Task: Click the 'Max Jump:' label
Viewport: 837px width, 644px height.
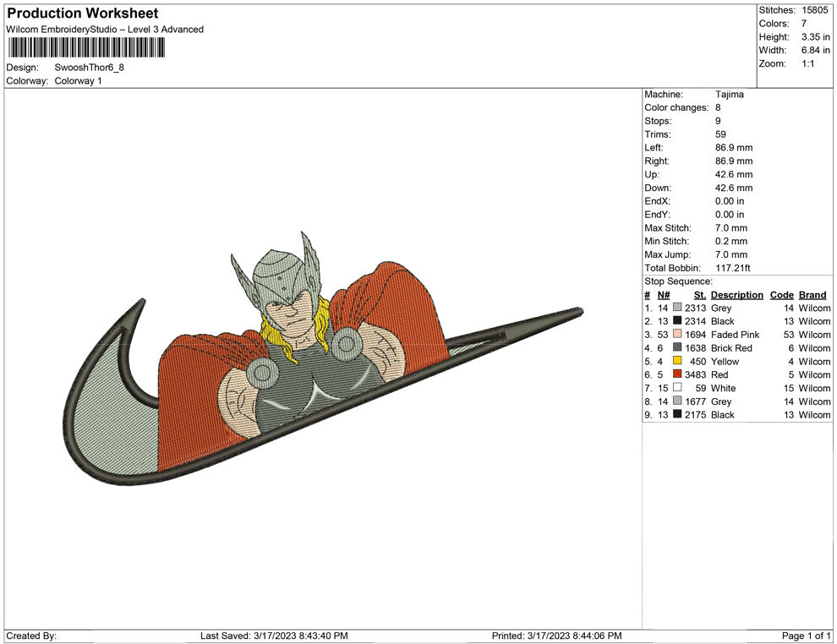Action: (668, 254)
